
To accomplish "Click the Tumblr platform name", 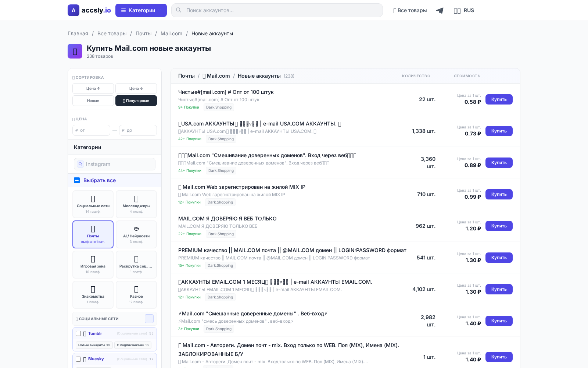I will click(x=95, y=333).
